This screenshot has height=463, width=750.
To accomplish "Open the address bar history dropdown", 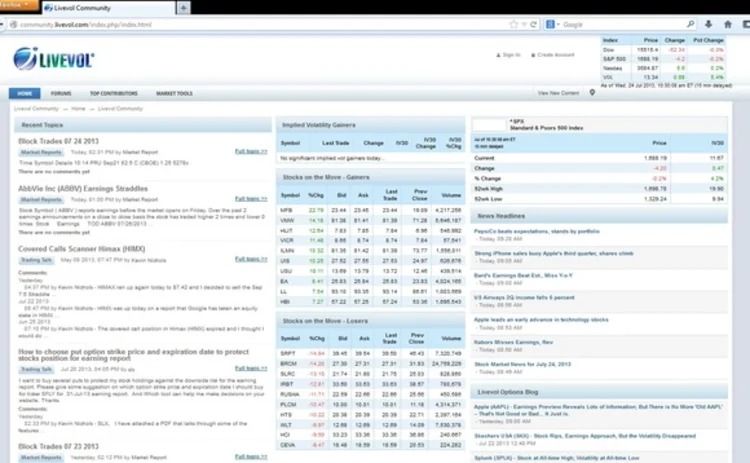I will [x=524, y=24].
